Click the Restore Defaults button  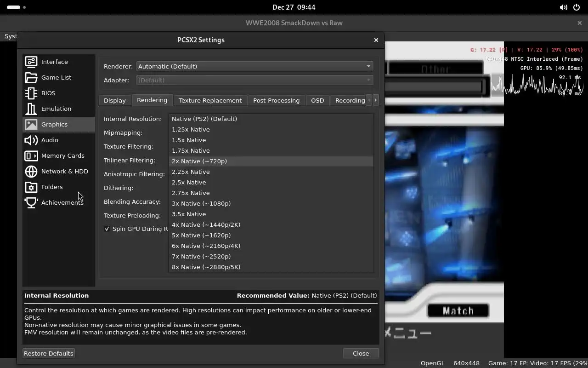click(x=49, y=353)
